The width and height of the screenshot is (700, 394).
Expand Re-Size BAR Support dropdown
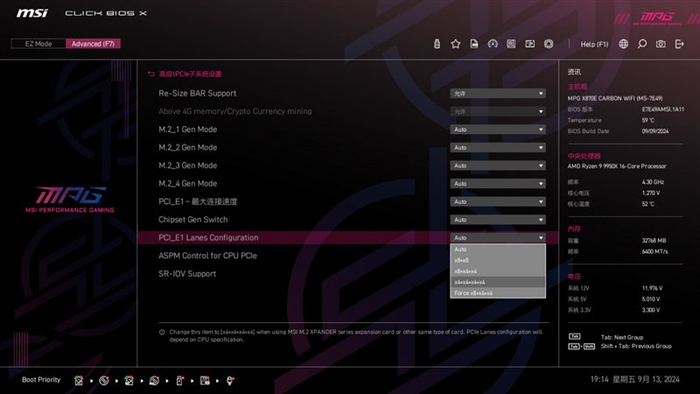coord(498,93)
